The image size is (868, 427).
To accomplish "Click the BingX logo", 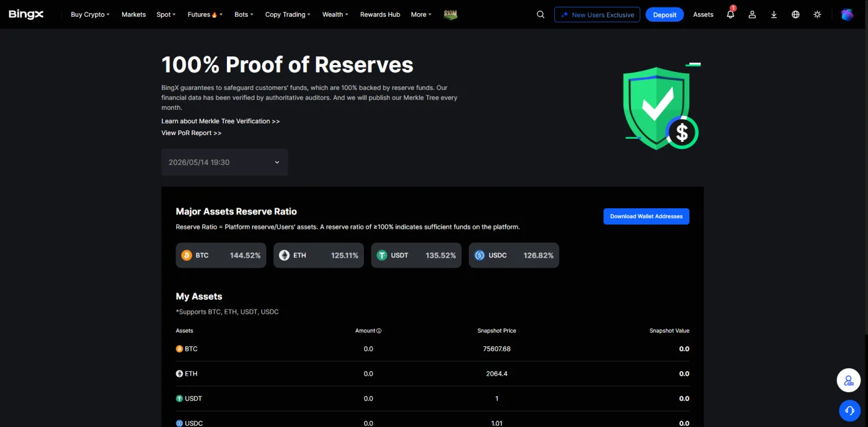I will click(26, 14).
